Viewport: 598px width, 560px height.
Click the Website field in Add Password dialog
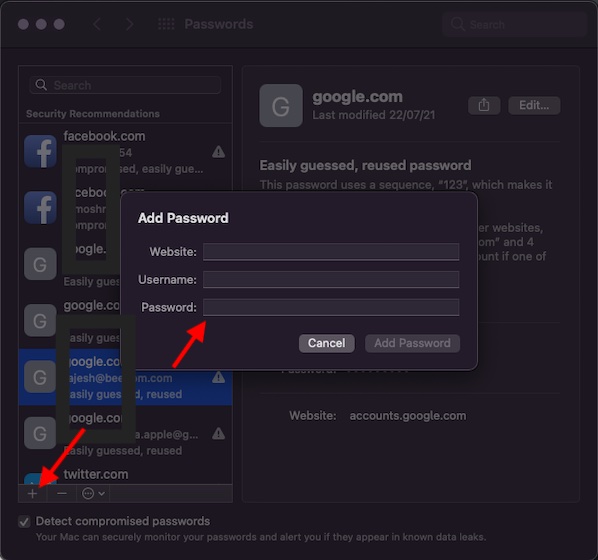[x=331, y=252]
